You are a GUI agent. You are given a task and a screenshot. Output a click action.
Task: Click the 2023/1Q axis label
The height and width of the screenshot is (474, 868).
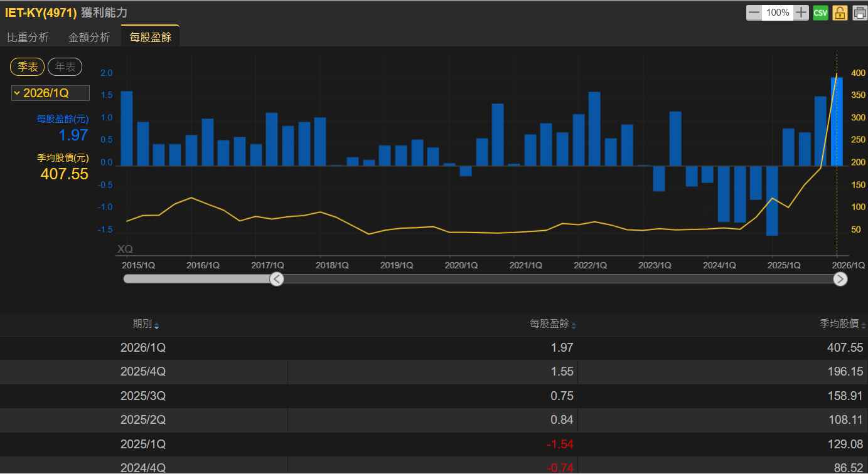(x=655, y=265)
